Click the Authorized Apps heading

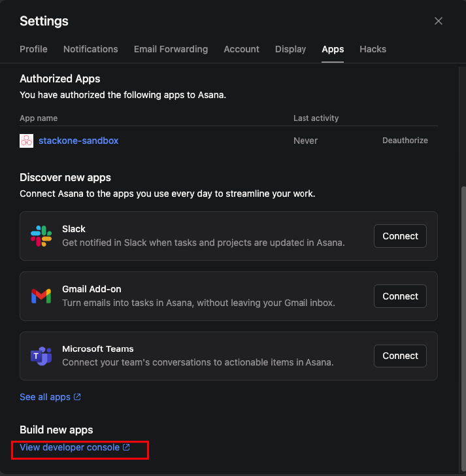[59, 79]
